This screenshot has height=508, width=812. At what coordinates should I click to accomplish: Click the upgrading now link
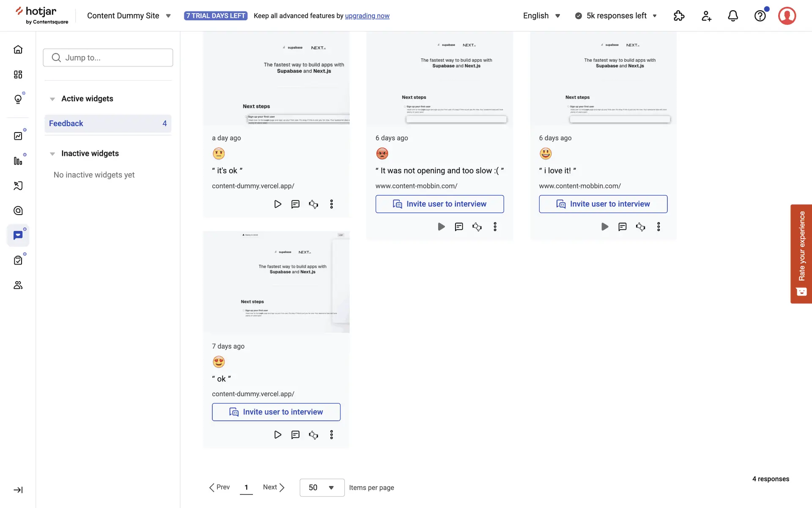(367, 16)
